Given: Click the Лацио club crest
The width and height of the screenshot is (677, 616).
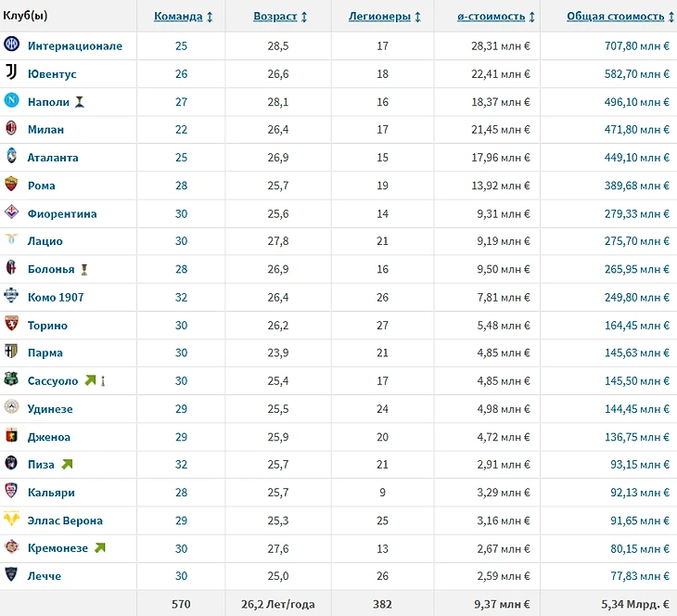Looking at the screenshot, I should click(12, 238).
